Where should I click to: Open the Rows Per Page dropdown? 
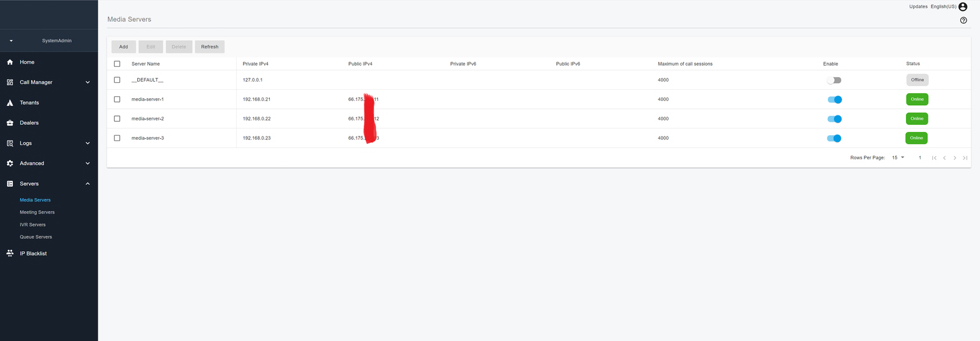pos(898,157)
